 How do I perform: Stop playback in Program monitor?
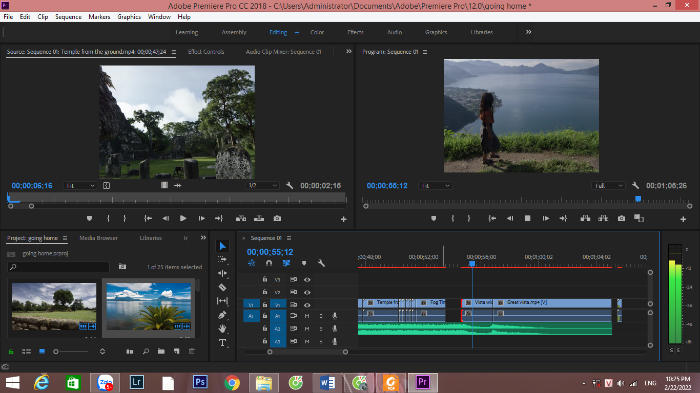pyautogui.click(x=527, y=218)
